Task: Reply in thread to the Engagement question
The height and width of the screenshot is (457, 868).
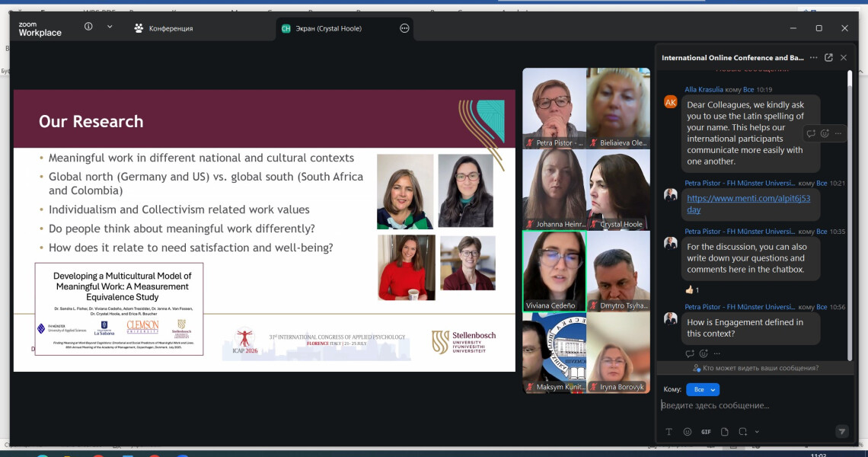Action: [690, 353]
